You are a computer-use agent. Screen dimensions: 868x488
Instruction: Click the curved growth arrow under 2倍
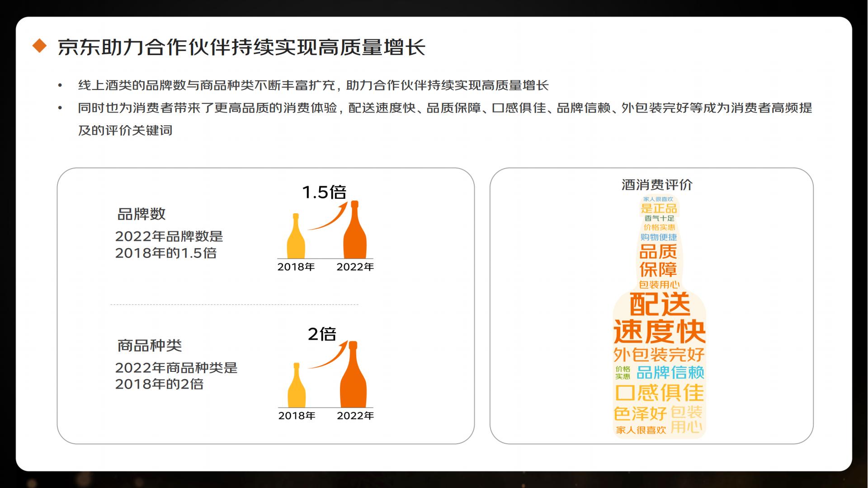click(328, 355)
